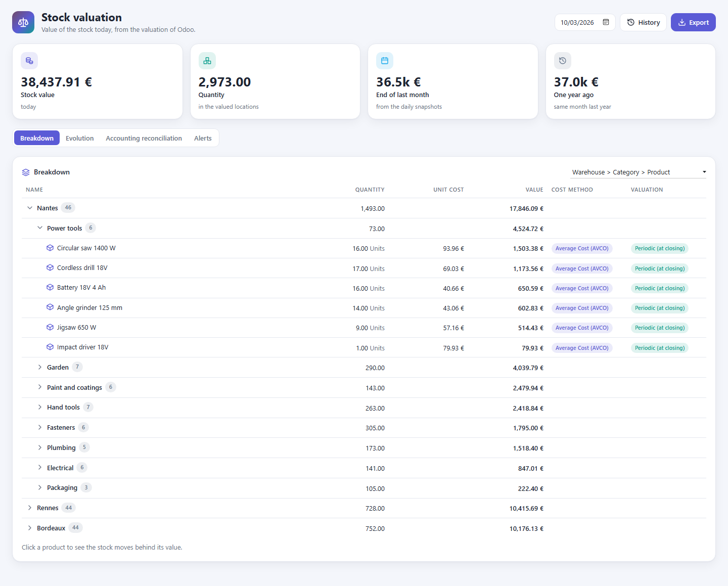Switch to the Evolution tab
Screen dimensions: 728x586
pyautogui.click(x=80, y=138)
